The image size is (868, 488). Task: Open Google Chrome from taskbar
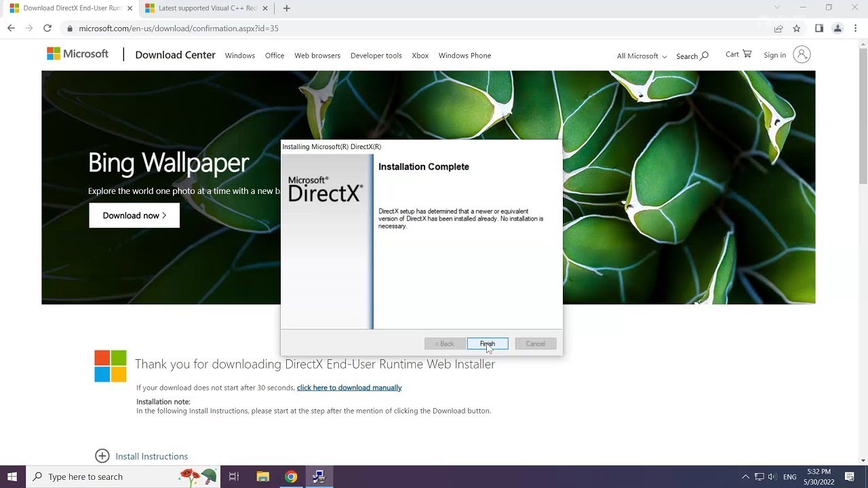(291, 476)
